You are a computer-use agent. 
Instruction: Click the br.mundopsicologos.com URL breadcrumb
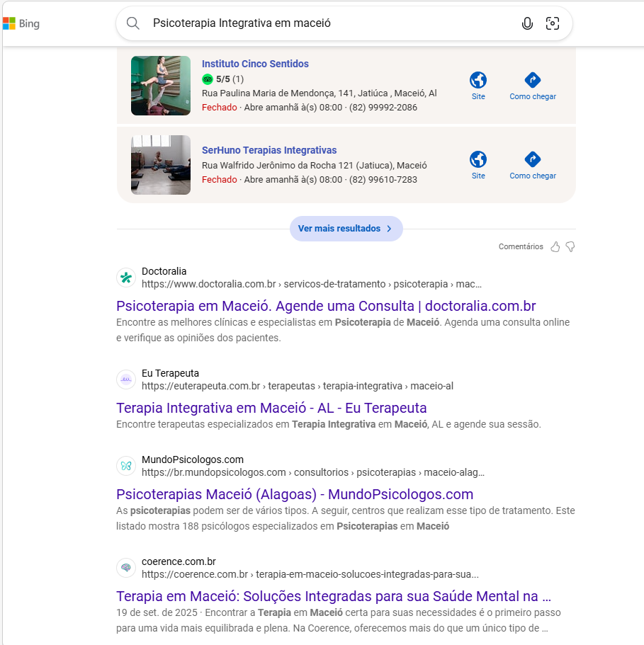313,473
